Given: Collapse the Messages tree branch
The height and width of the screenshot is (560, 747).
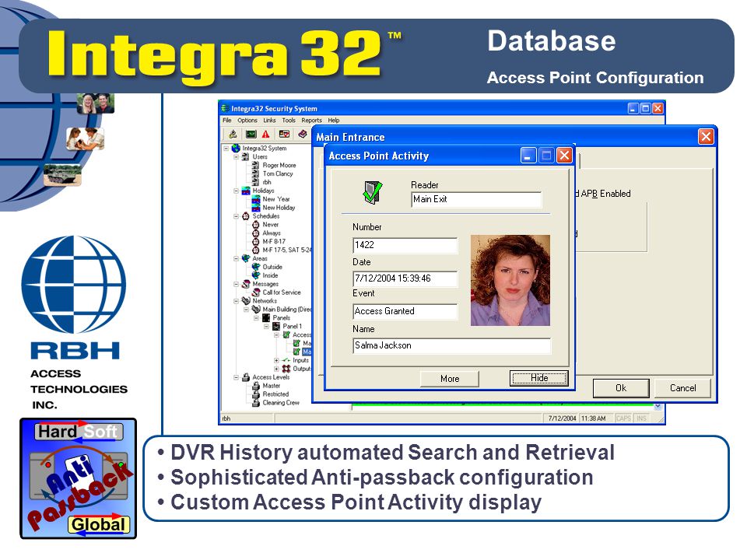Looking at the screenshot, I should click(237, 285).
